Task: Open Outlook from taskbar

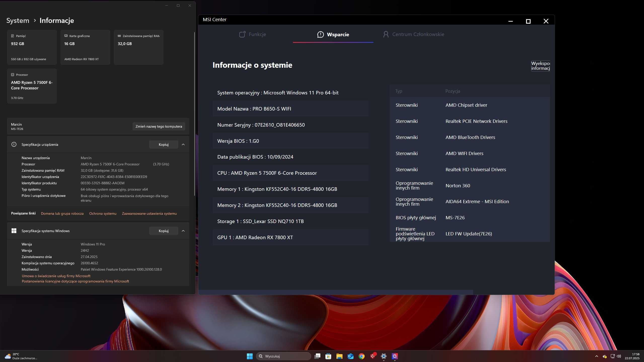Action: coord(351,356)
